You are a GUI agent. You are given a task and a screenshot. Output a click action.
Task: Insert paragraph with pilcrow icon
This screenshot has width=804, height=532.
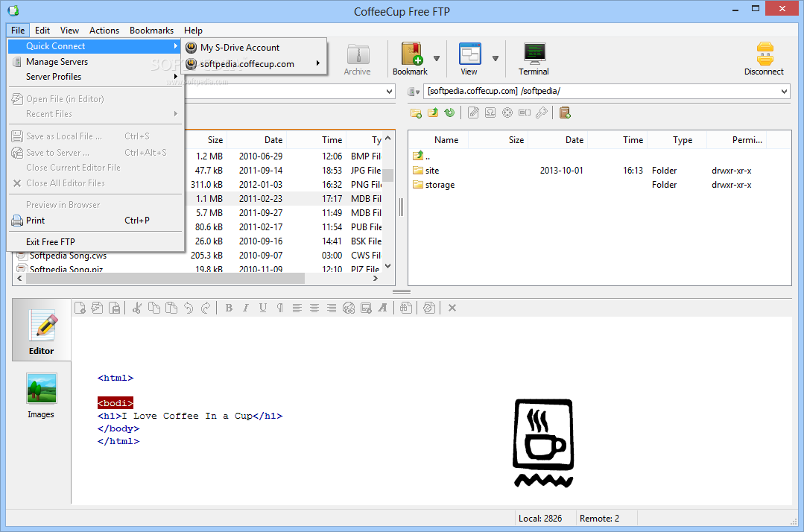click(x=280, y=308)
